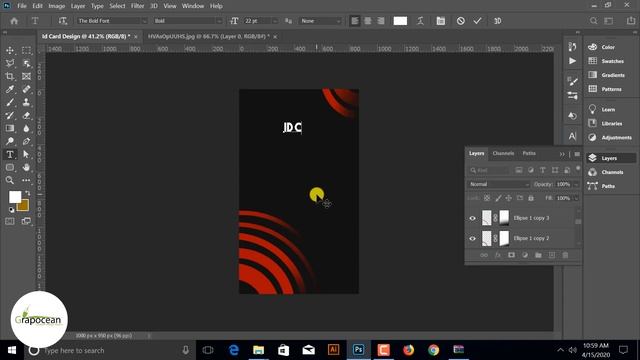Viewport: 640px width, 360px height.
Task: Open the blend mode dropdown Normal
Action: click(x=499, y=184)
